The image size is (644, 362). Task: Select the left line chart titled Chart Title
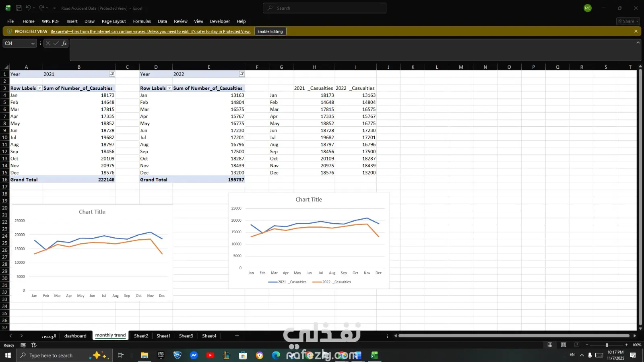pyautogui.click(x=92, y=253)
